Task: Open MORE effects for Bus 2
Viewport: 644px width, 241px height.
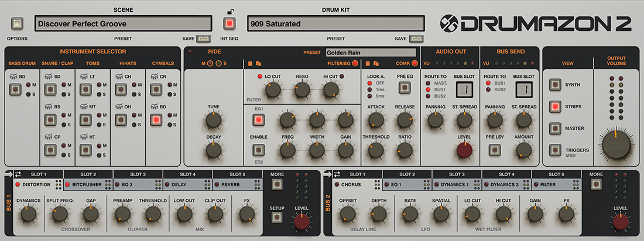Action: (x=596, y=184)
